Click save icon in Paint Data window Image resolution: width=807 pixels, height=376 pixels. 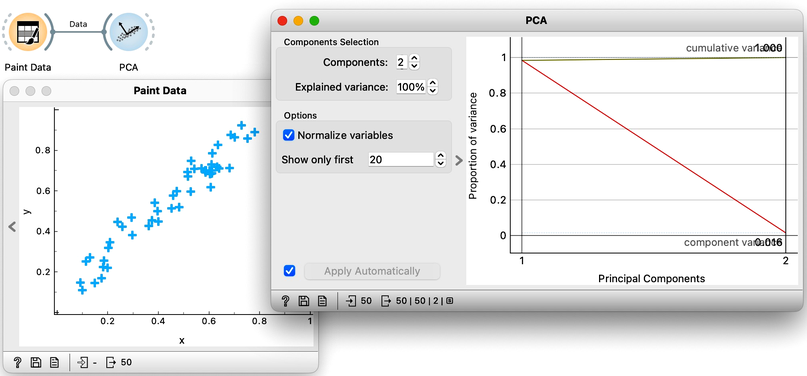[36, 363]
